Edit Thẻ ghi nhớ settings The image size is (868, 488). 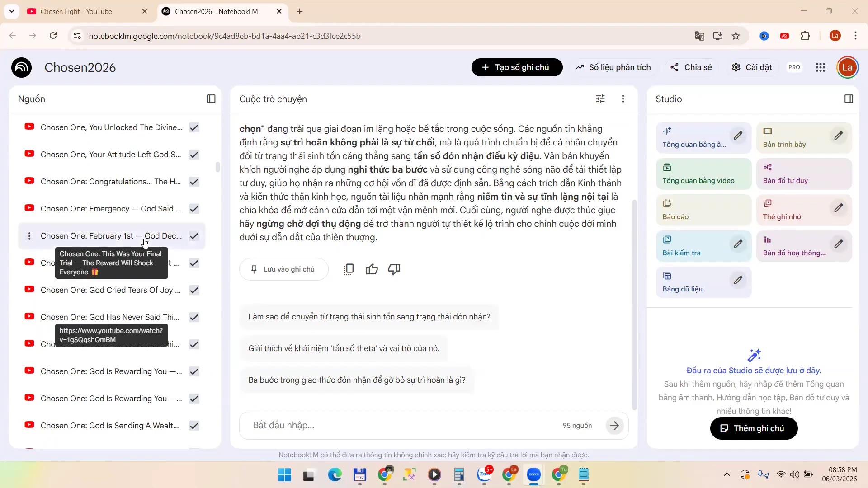click(839, 208)
